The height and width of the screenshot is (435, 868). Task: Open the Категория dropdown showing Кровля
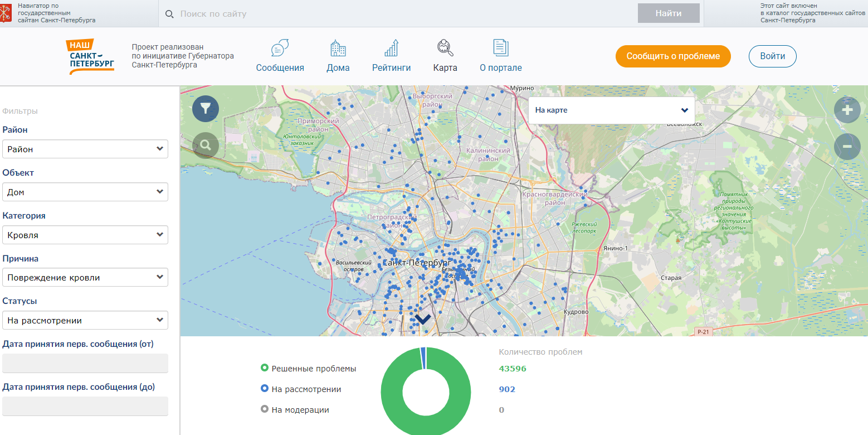(x=85, y=235)
